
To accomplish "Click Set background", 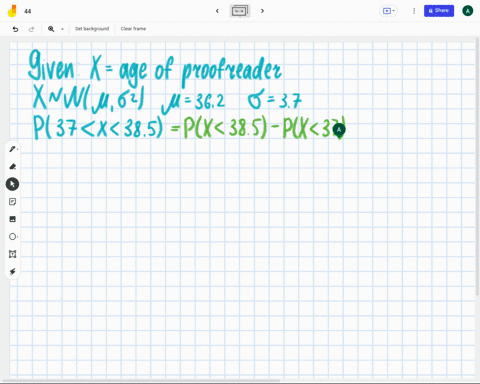I will [92, 29].
